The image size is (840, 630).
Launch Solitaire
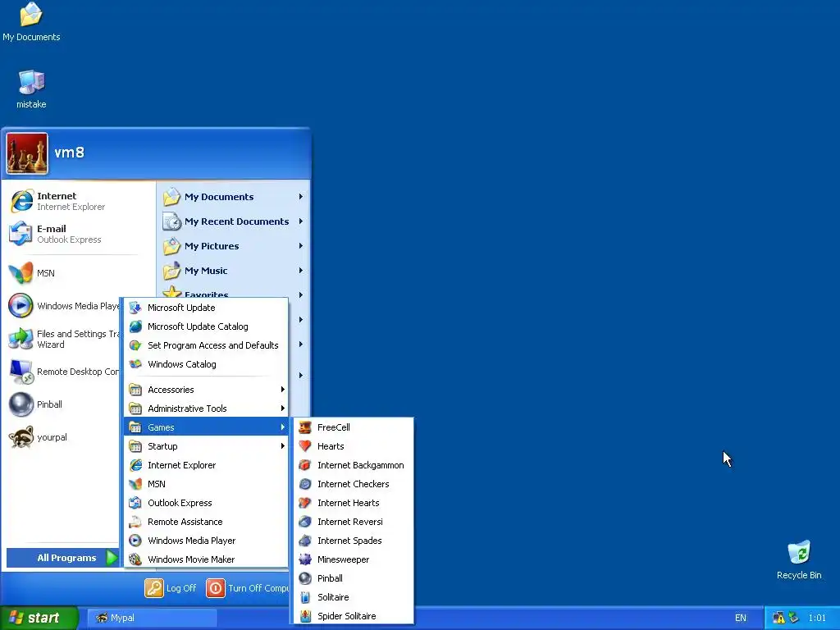353,597
